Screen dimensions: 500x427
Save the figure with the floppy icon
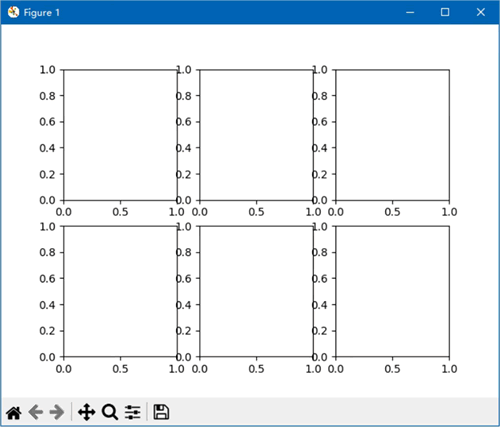click(x=161, y=412)
